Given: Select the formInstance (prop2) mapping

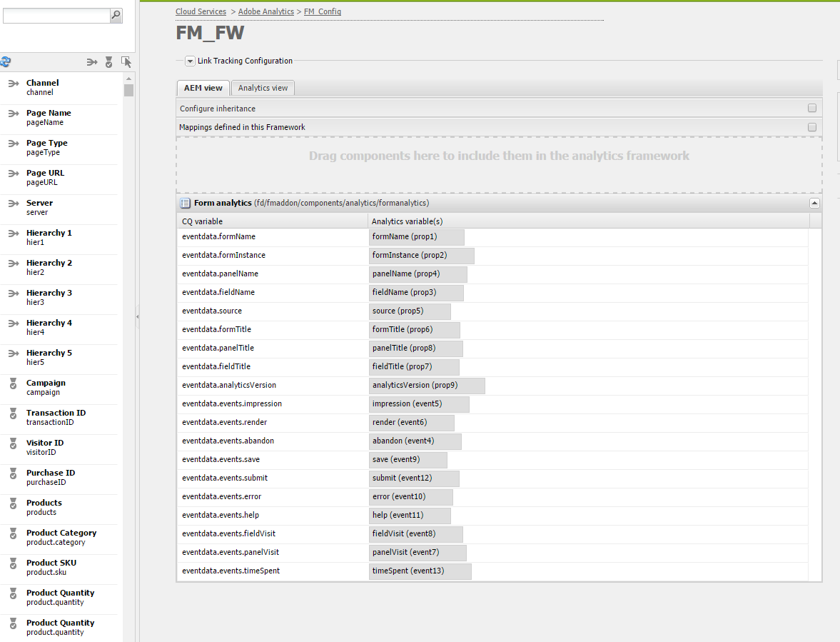Looking at the screenshot, I should point(422,256).
